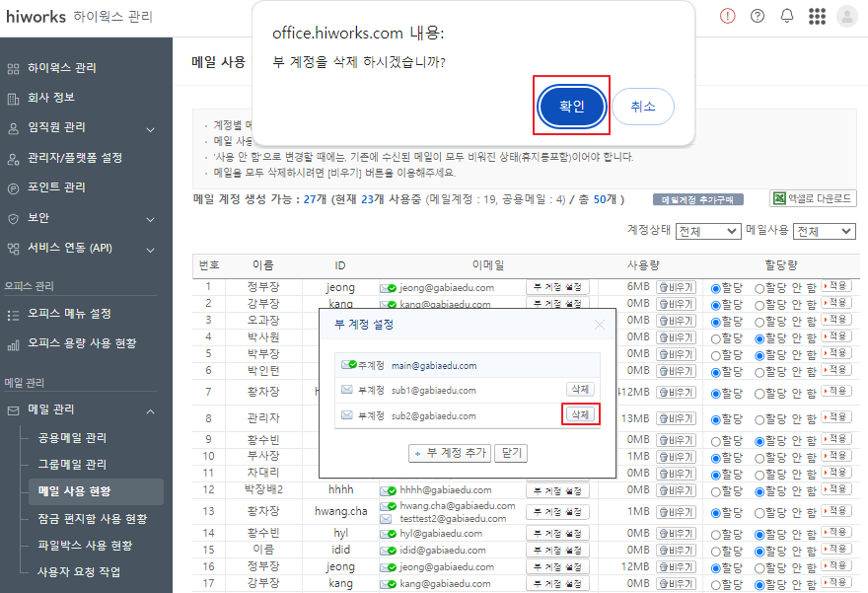Open 잠금 편지함 사용 현황 submenu

tap(93, 519)
